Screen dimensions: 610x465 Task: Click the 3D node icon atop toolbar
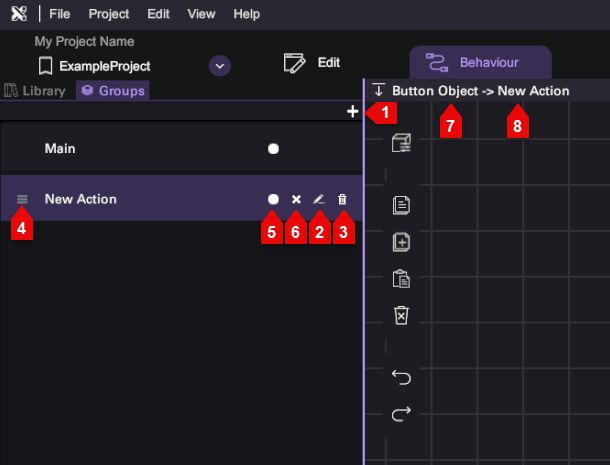click(x=401, y=143)
